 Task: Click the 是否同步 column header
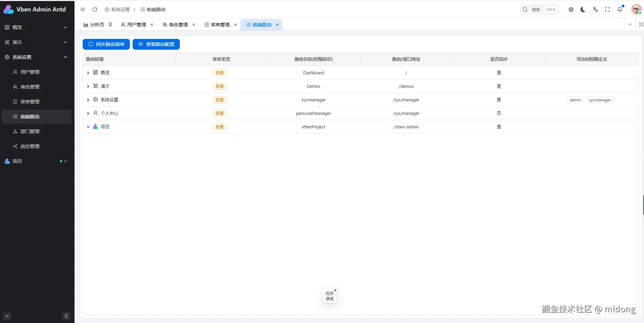click(x=499, y=59)
